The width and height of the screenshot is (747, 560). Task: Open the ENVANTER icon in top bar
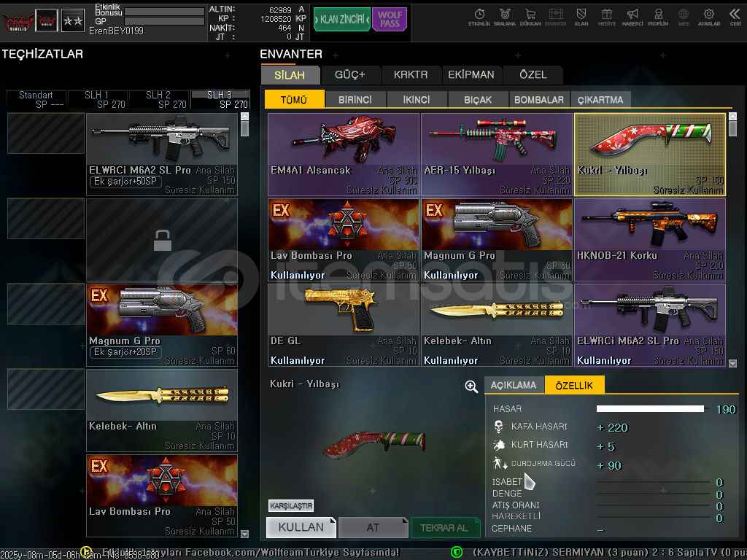(555, 17)
